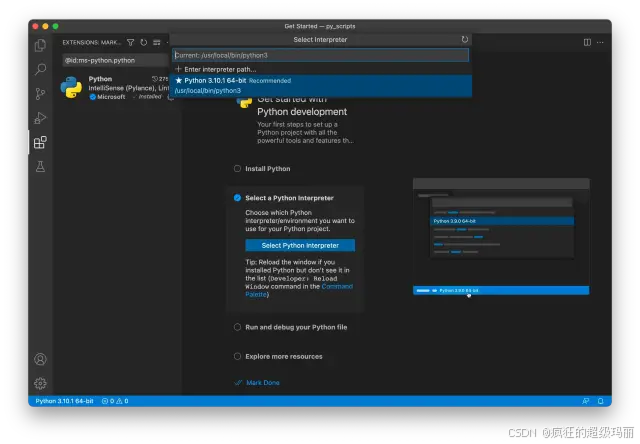Click the Select Python Interpreter button
Screen dimensions: 640x444
[300, 245]
